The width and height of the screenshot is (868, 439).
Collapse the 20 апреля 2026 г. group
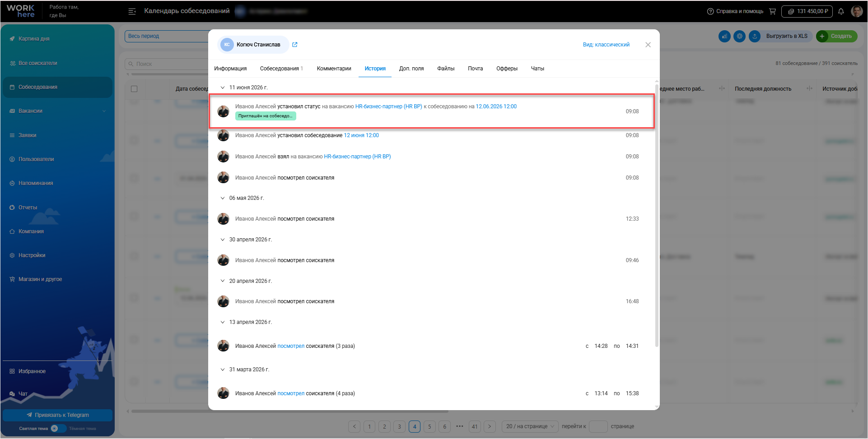[x=222, y=281]
